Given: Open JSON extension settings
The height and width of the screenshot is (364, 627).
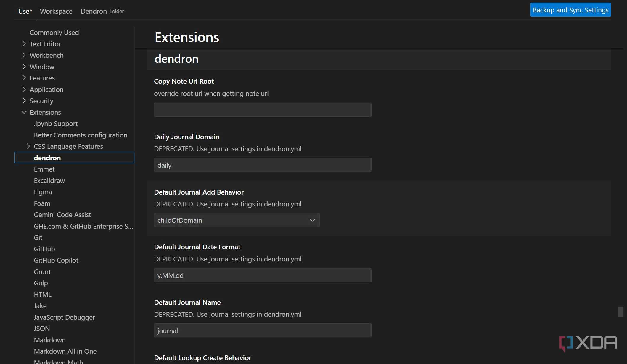Looking at the screenshot, I should tap(42, 329).
